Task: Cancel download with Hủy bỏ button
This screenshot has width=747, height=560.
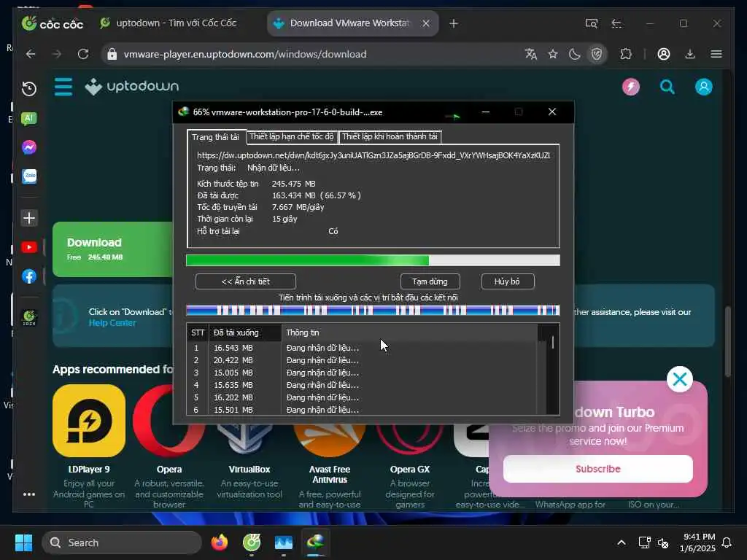Action: tap(508, 281)
